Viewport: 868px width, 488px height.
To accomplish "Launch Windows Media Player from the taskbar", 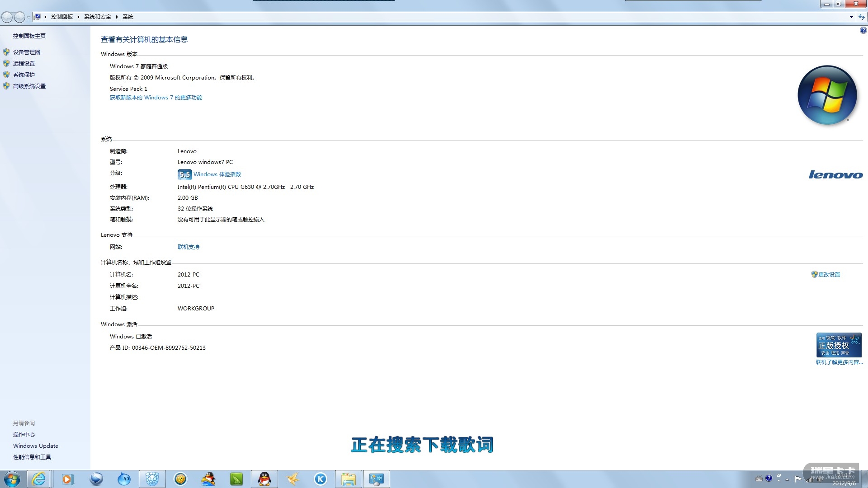I will pos(67,479).
